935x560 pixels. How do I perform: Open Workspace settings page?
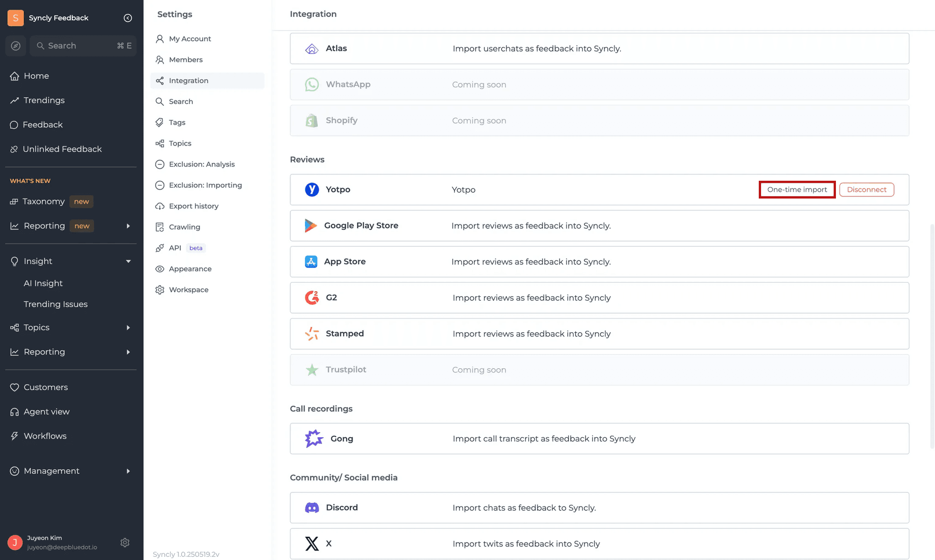[x=207, y=290]
